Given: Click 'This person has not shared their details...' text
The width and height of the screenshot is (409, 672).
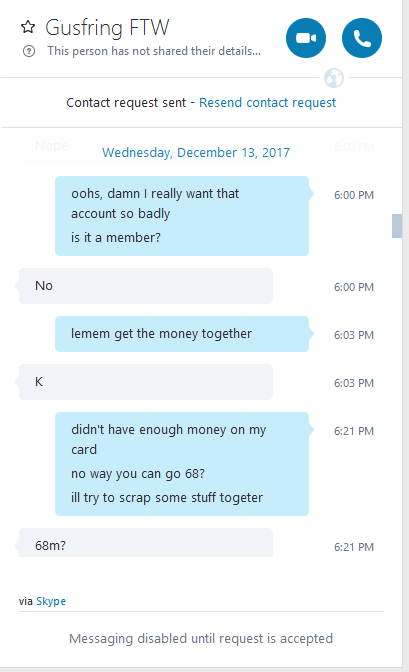Looking at the screenshot, I should pyautogui.click(x=154, y=51).
